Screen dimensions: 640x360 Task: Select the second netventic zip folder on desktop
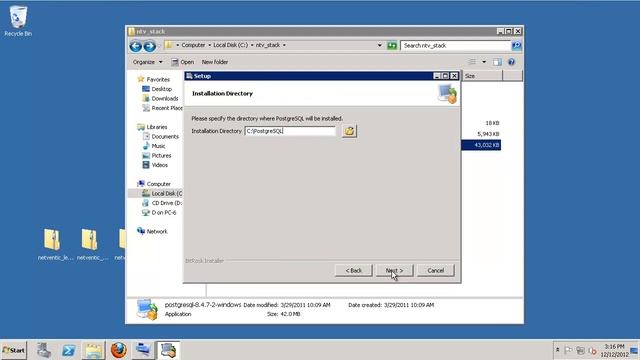pyautogui.click(x=92, y=244)
